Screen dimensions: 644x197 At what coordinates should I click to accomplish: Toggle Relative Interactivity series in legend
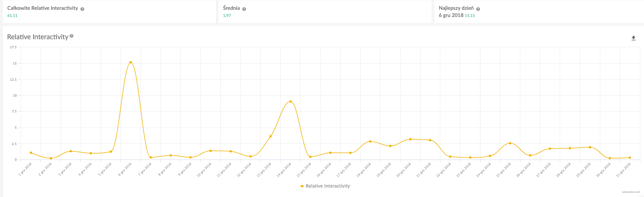[x=325, y=186]
